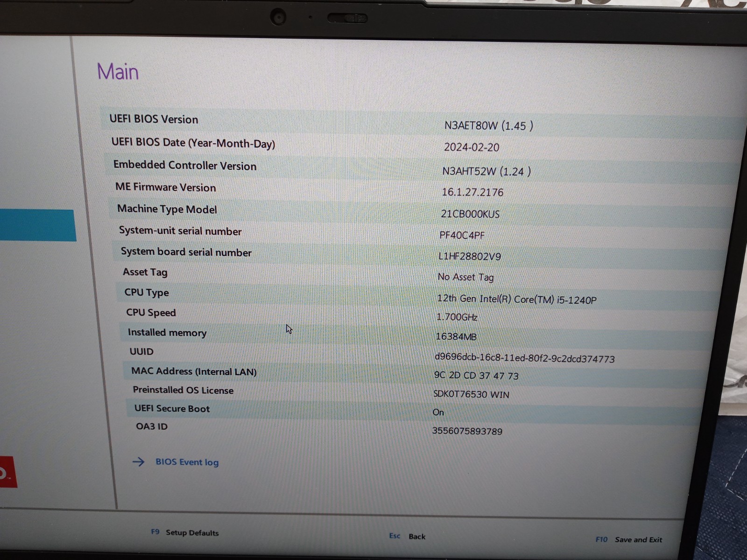Select OA3 ID value 3556075893789
The width and height of the screenshot is (747, 560).
tap(467, 431)
